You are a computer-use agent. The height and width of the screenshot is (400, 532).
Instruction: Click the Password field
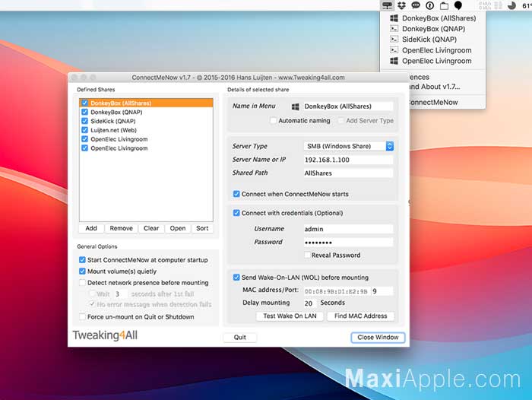click(348, 242)
